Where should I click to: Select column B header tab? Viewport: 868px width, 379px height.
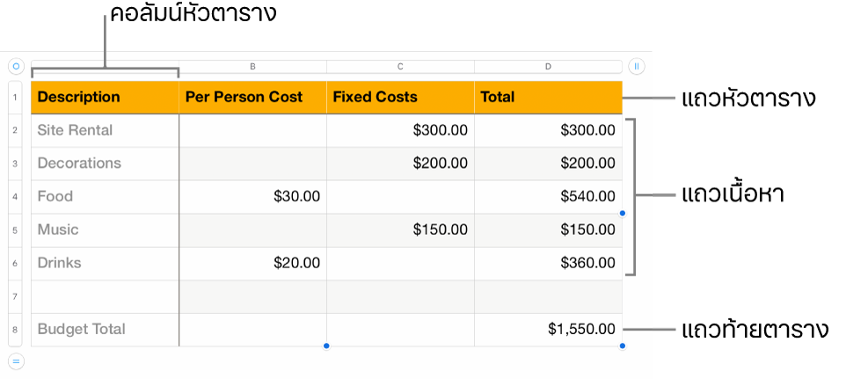(x=252, y=67)
